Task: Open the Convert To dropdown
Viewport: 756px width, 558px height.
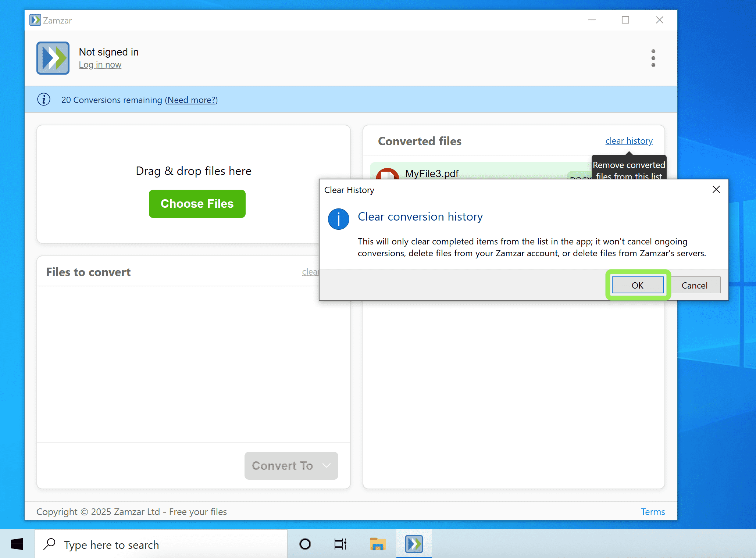Action: click(291, 465)
